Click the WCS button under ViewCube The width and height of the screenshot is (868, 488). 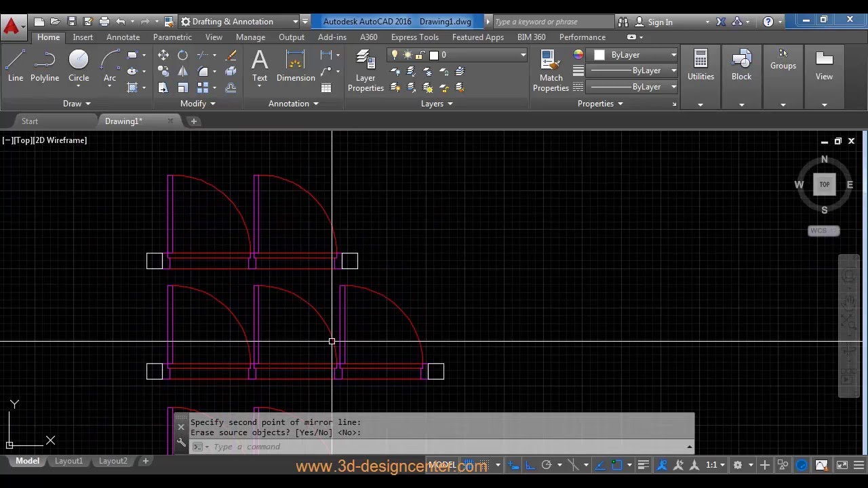pos(824,230)
